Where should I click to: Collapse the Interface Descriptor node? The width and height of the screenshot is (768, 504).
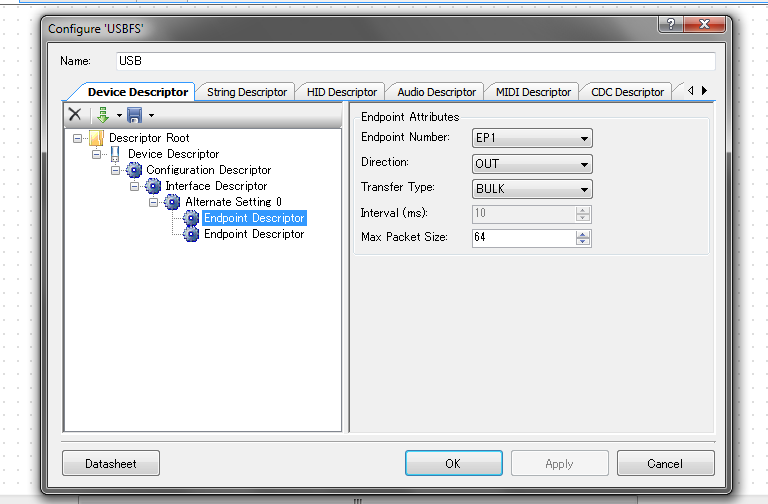[134, 187]
